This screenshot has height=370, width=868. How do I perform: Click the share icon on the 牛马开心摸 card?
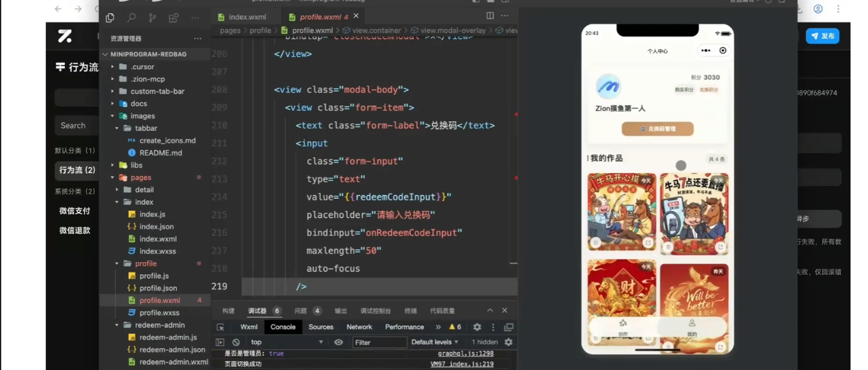point(648,242)
